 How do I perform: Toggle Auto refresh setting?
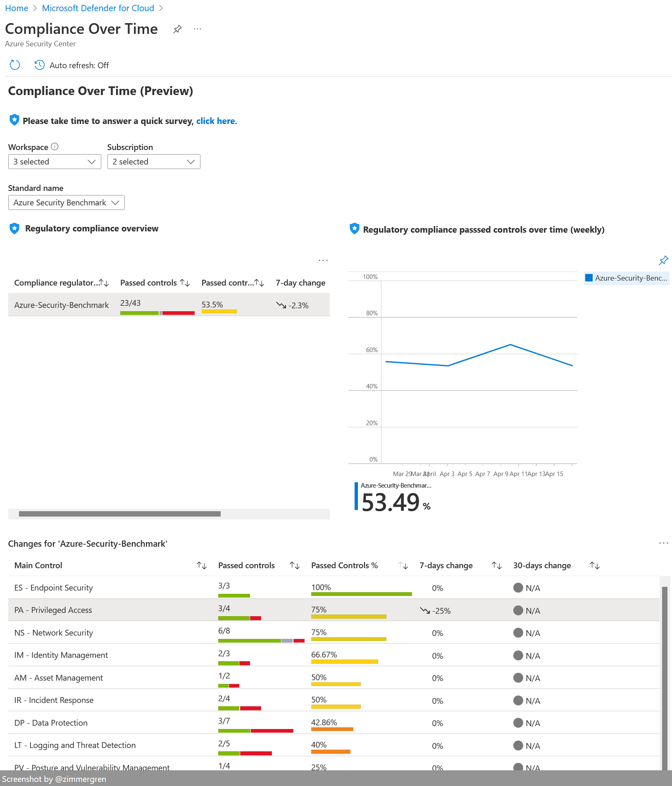[71, 65]
